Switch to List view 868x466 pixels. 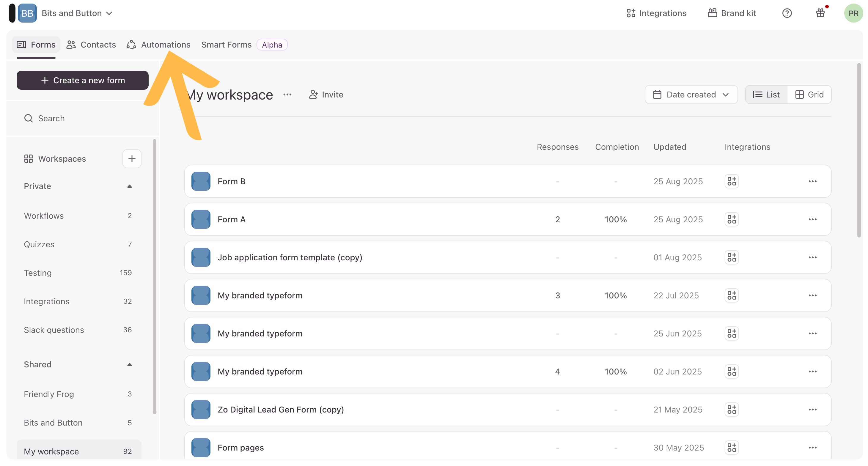[766, 95]
